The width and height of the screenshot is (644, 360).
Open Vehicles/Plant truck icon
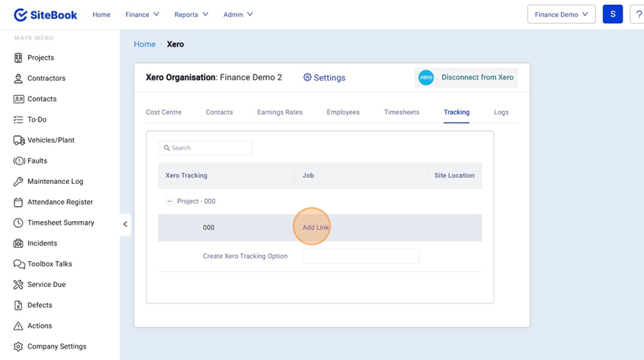coord(19,140)
